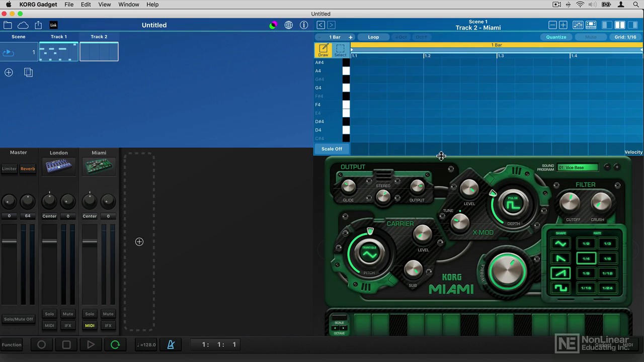
Task: Toggle the Loop button in the piano roll
Action: pos(373,37)
